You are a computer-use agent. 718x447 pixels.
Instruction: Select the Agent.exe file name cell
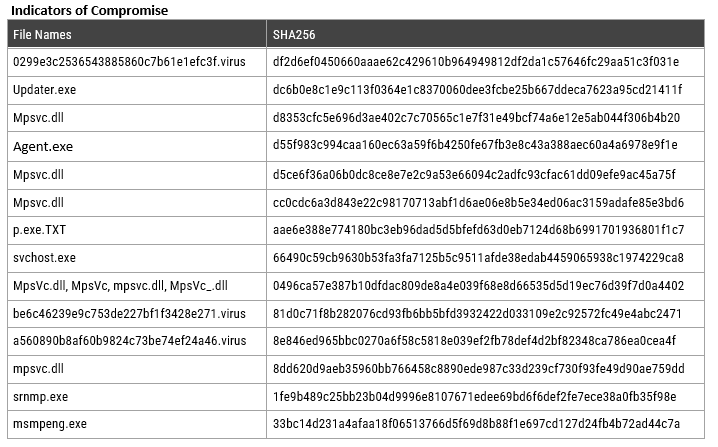[x=137, y=147]
